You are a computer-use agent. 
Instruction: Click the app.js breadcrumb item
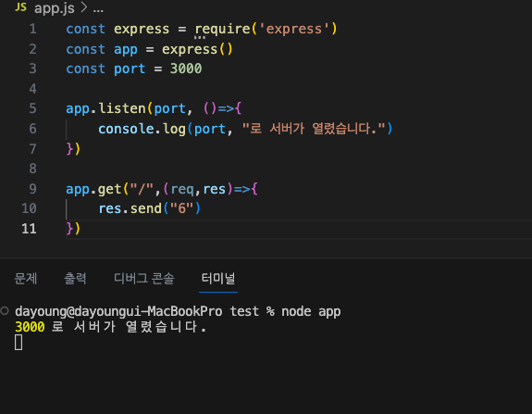pos(55,8)
